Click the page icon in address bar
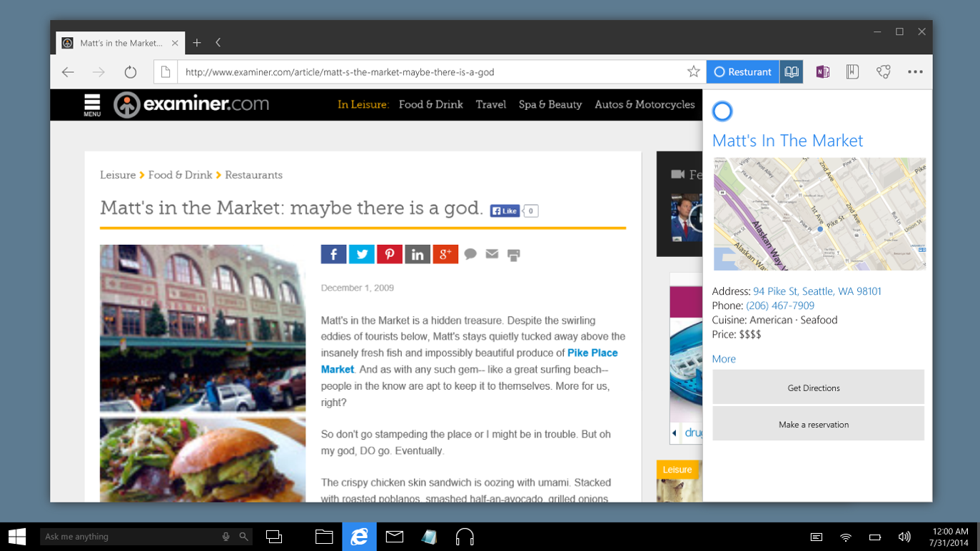This screenshot has height=551, width=980. coord(166,72)
